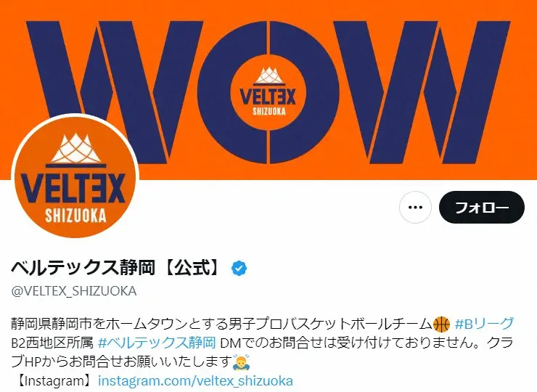Click the last W letter of banner
Screen dimensions: 537x392
tap(422, 92)
